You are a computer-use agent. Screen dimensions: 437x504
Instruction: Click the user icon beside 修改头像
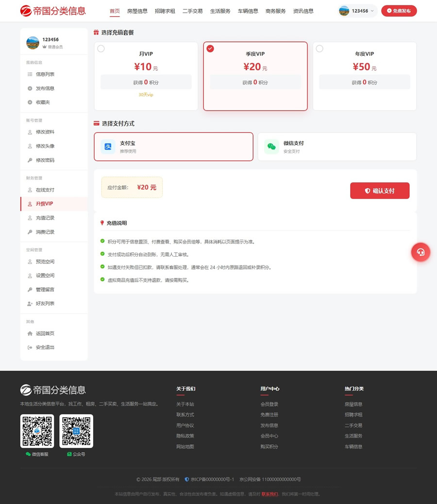pyautogui.click(x=30, y=146)
